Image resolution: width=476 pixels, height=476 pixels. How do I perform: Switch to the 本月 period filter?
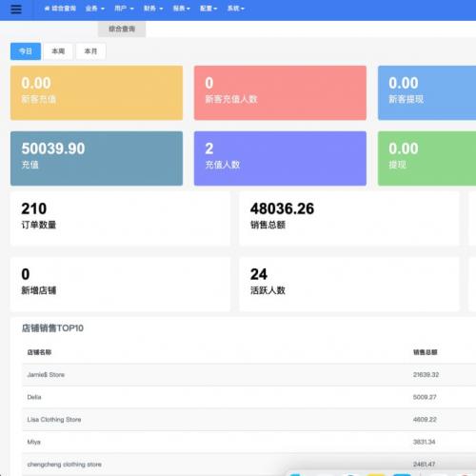coord(90,51)
